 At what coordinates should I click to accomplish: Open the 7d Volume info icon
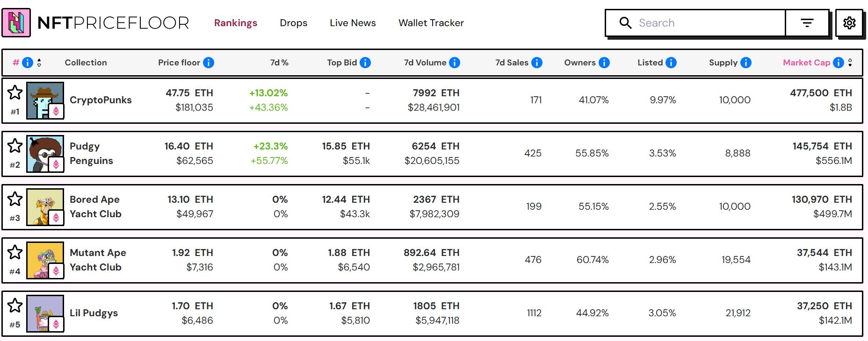tap(455, 63)
